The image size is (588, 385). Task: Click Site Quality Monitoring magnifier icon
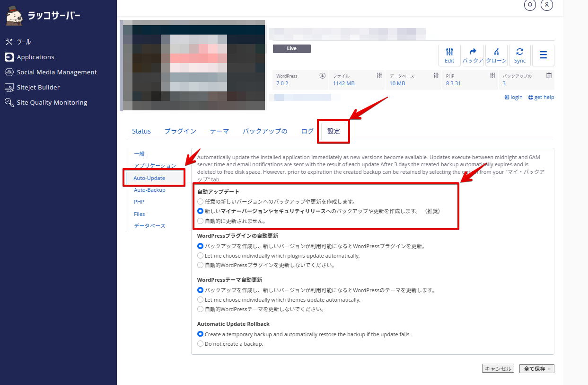pyautogui.click(x=9, y=102)
